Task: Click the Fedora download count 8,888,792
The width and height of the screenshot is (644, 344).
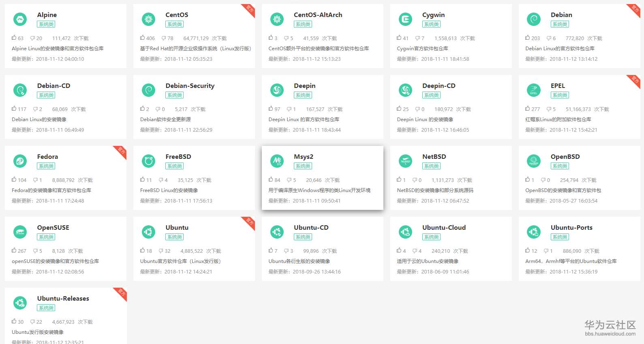Action: [63, 180]
